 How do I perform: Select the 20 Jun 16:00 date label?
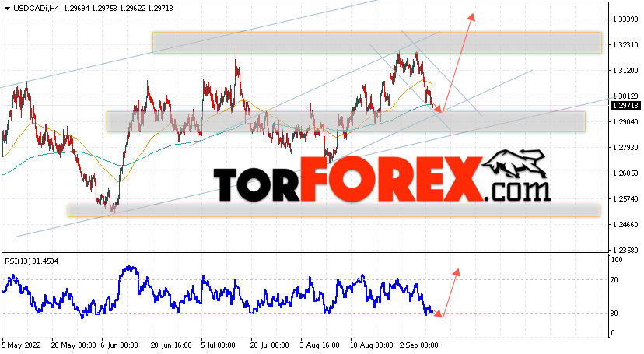coord(171,345)
